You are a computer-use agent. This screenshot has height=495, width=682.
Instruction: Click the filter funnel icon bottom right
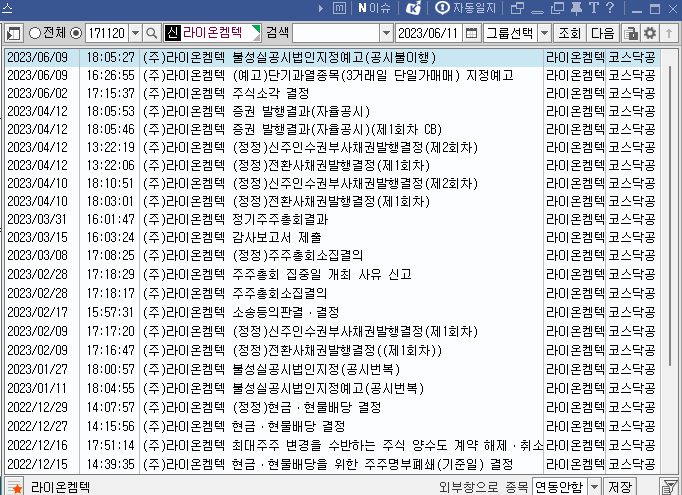click(670, 487)
